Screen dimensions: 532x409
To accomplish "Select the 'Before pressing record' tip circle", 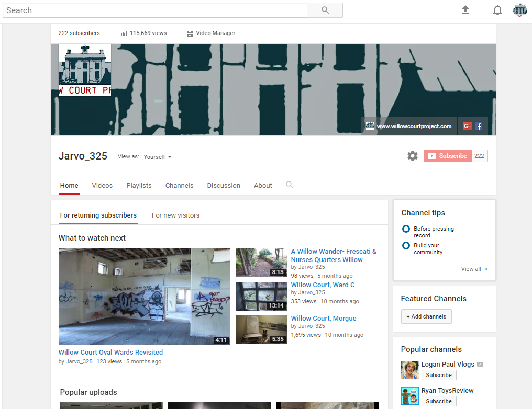I will click(x=406, y=229).
